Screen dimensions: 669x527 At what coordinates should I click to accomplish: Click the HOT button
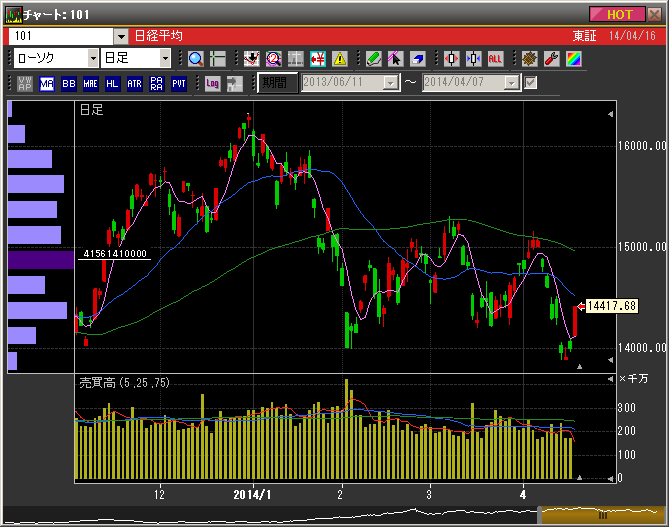618,14
